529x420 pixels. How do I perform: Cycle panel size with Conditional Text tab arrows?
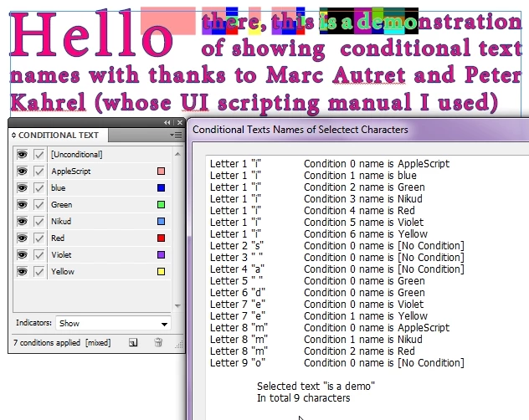click(14, 136)
